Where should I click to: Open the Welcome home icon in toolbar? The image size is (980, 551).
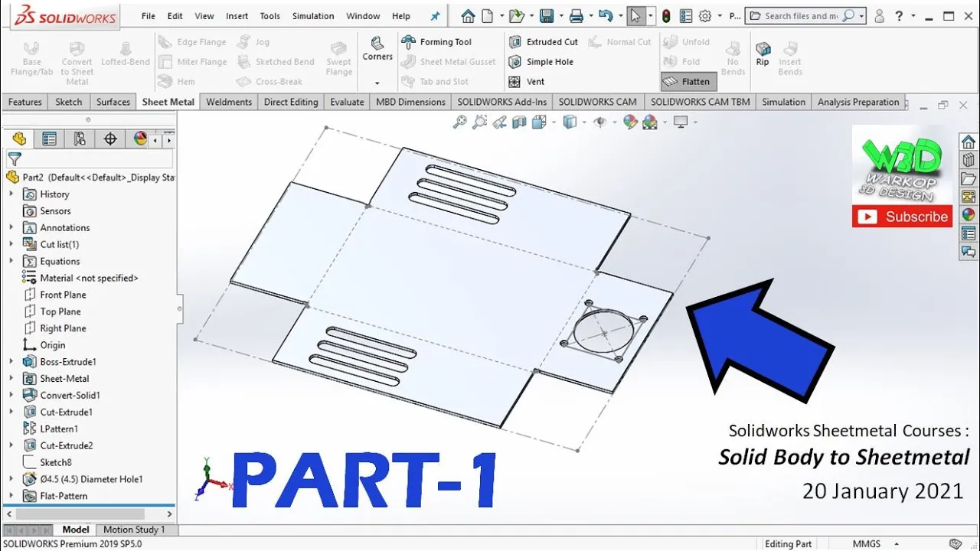(x=468, y=15)
